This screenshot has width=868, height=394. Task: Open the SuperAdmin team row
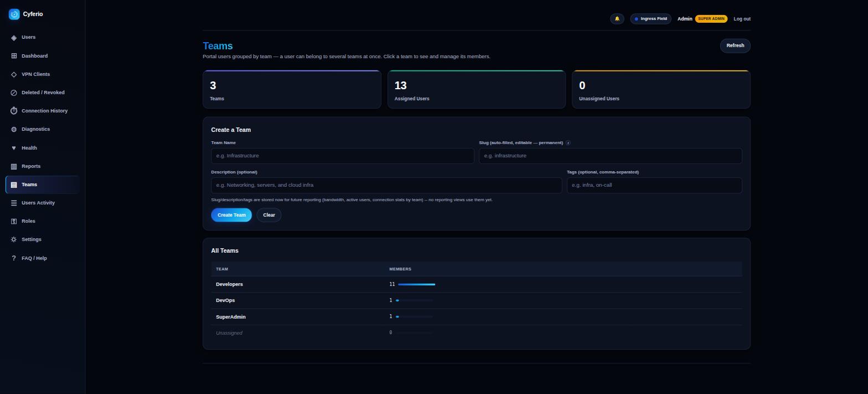tap(476, 317)
